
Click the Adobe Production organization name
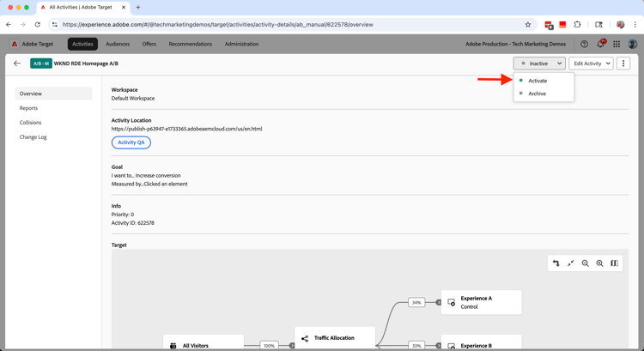515,44
